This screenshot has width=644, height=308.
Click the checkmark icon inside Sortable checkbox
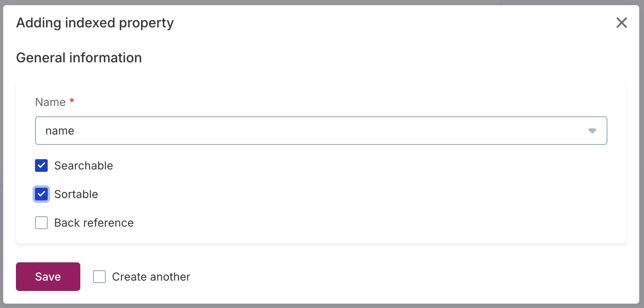pos(41,194)
